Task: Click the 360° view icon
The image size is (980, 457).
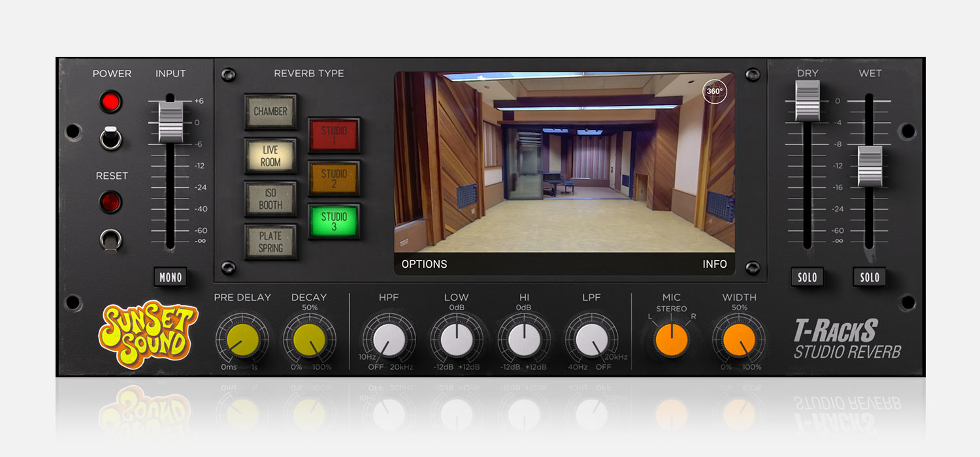Action: [714, 91]
